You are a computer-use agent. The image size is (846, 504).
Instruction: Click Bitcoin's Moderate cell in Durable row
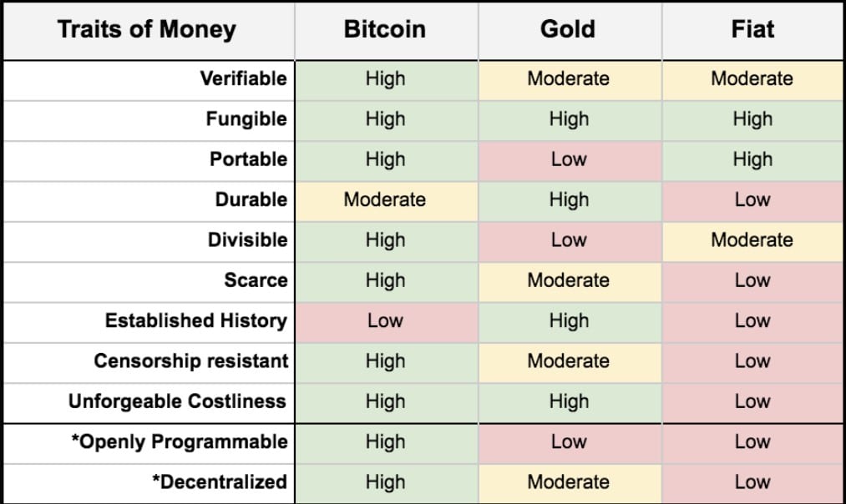[385, 200]
